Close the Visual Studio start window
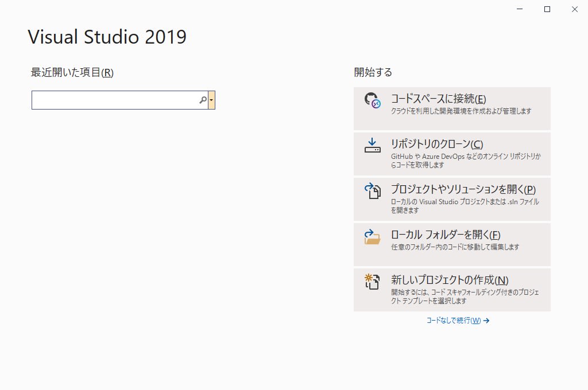The image size is (588, 390). click(574, 9)
